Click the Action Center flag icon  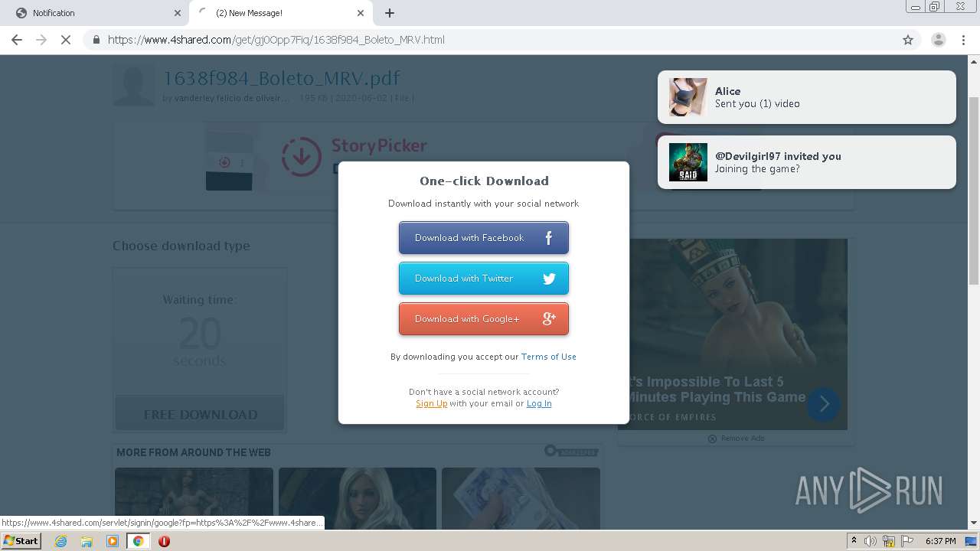tap(908, 541)
